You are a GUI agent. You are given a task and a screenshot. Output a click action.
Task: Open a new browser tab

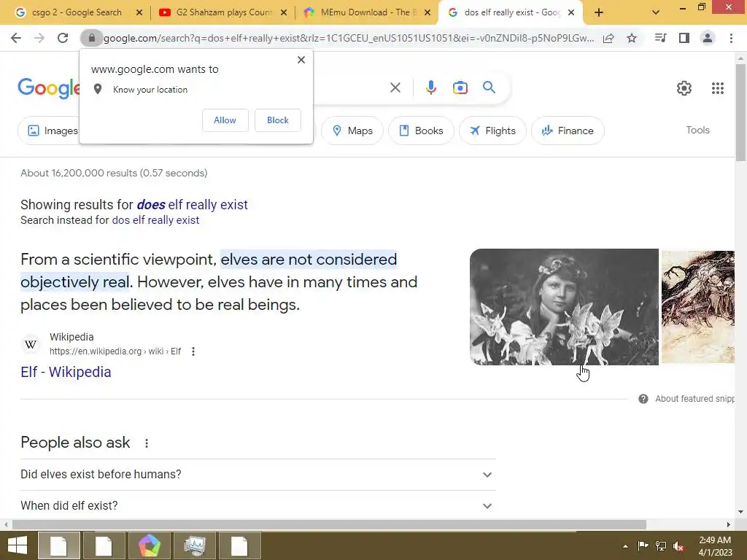(599, 12)
